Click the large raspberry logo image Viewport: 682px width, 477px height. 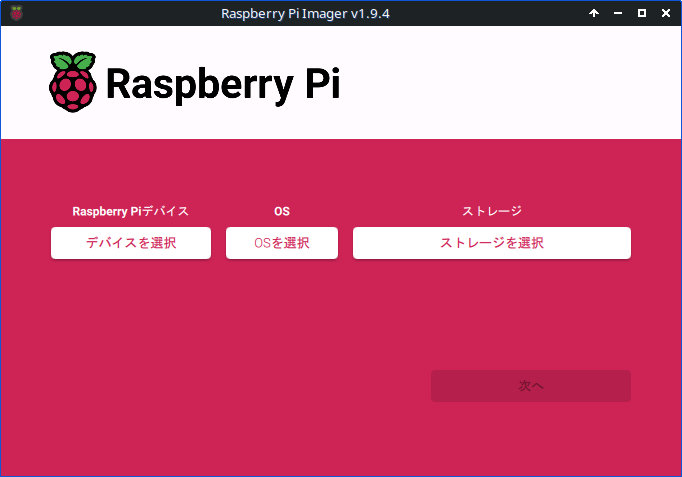point(73,81)
